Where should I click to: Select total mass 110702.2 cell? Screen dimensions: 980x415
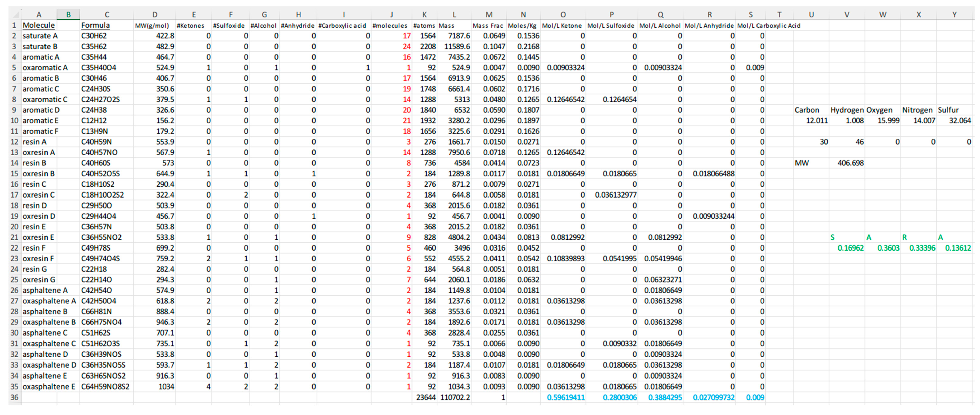click(x=455, y=397)
